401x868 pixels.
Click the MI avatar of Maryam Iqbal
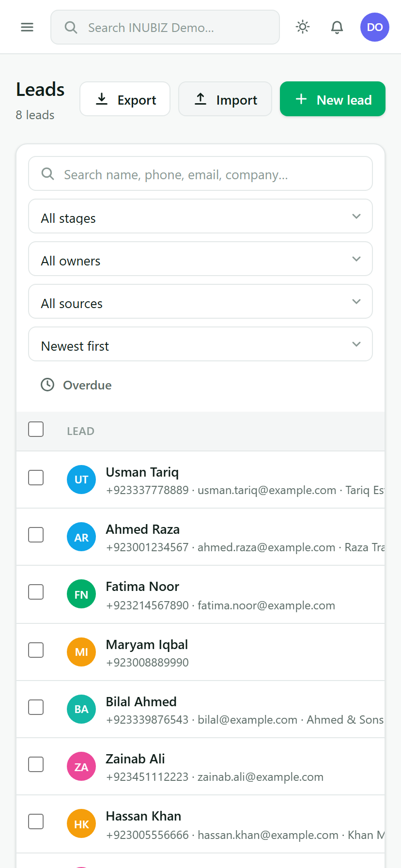tap(81, 652)
